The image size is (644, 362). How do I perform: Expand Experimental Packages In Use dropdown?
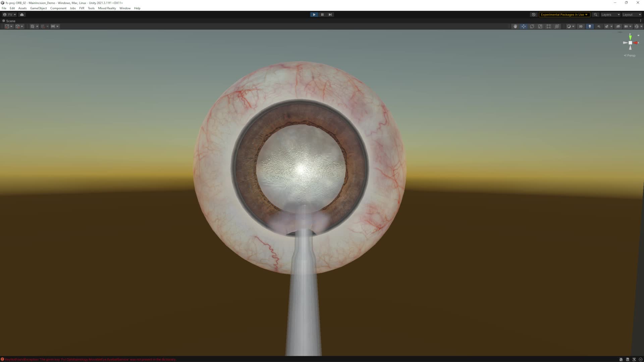click(x=564, y=15)
